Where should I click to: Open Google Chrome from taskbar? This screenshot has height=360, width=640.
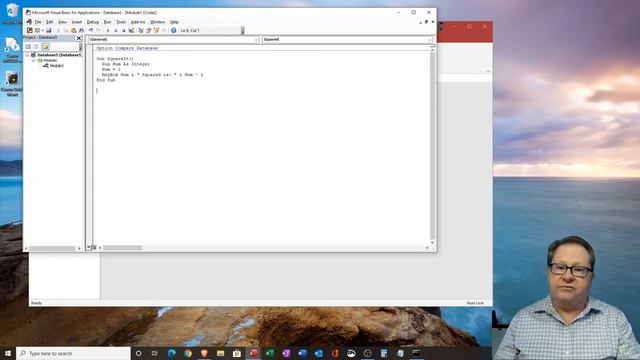pyautogui.click(x=188, y=353)
